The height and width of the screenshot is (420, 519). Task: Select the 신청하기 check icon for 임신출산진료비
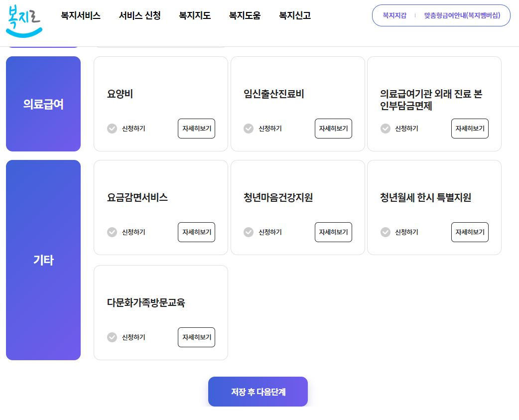pyautogui.click(x=249, y=128)
